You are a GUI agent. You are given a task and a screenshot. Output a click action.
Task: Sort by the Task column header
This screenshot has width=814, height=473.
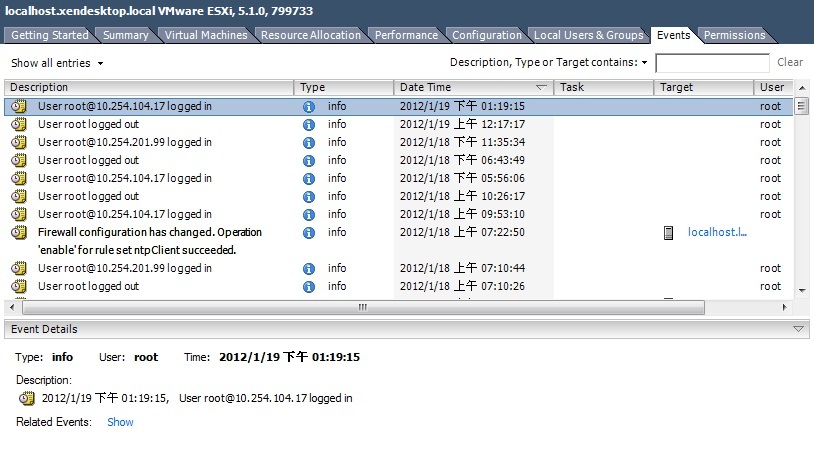(x=604, y=87)
